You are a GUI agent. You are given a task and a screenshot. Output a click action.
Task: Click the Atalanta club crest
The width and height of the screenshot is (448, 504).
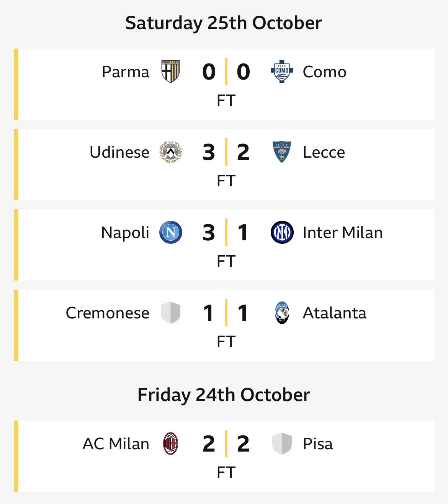click(x=282, y=313)
